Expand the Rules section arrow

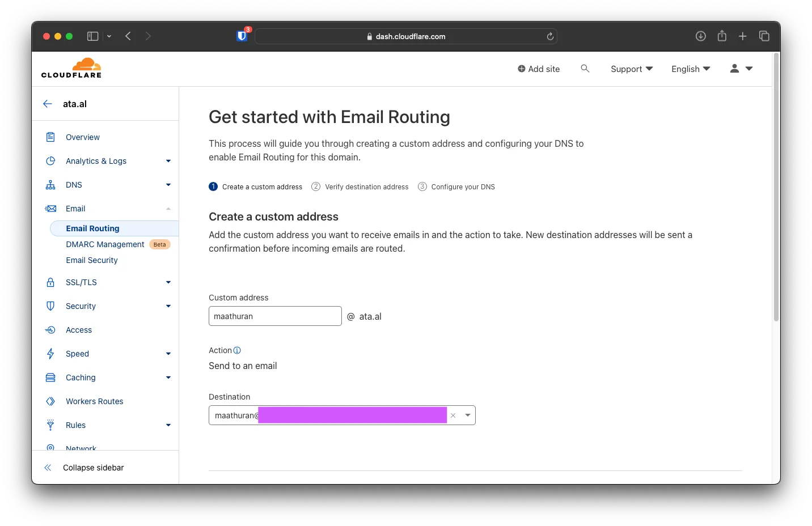(x=168, y=425)
